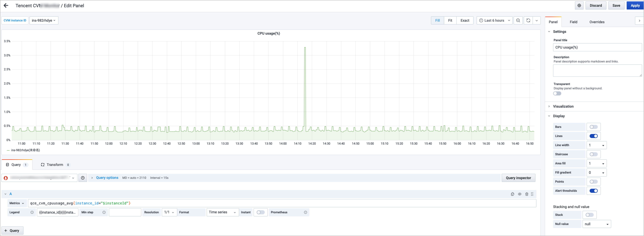This screenshot has width=644, height=236.
Task: Refresh the dashboard with the refresh icon
Action: click(x=528, y=21)
